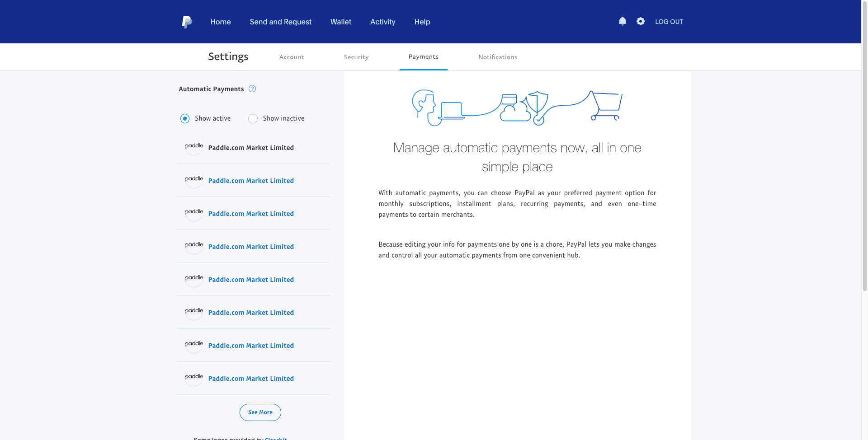
Task: Click the Manage automatic payments heading
Action: click(517, 157)
